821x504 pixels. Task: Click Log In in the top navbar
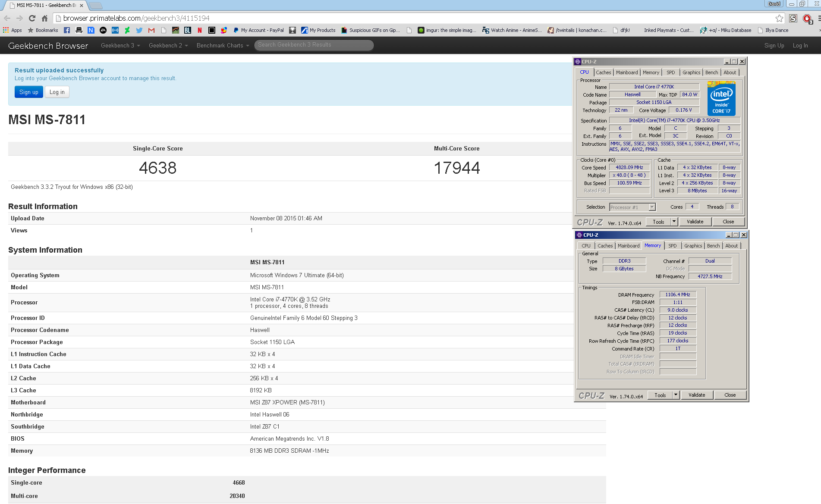pos(800,45)
